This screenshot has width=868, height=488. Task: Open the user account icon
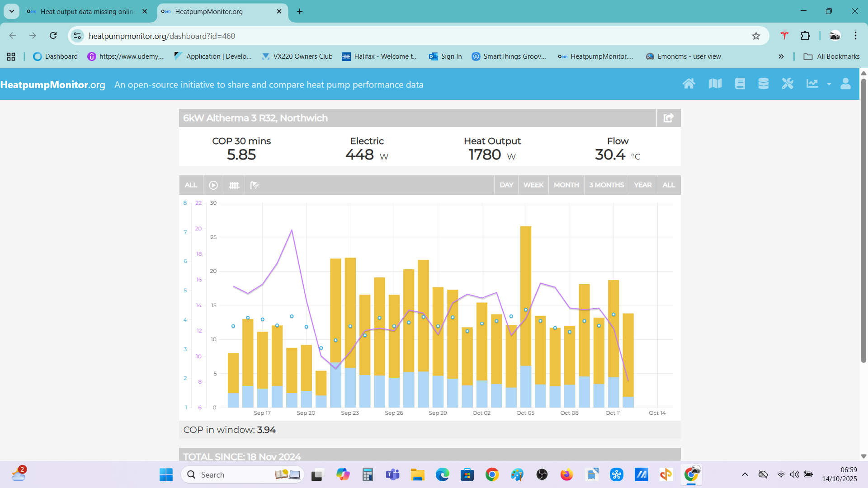[845, 84]
